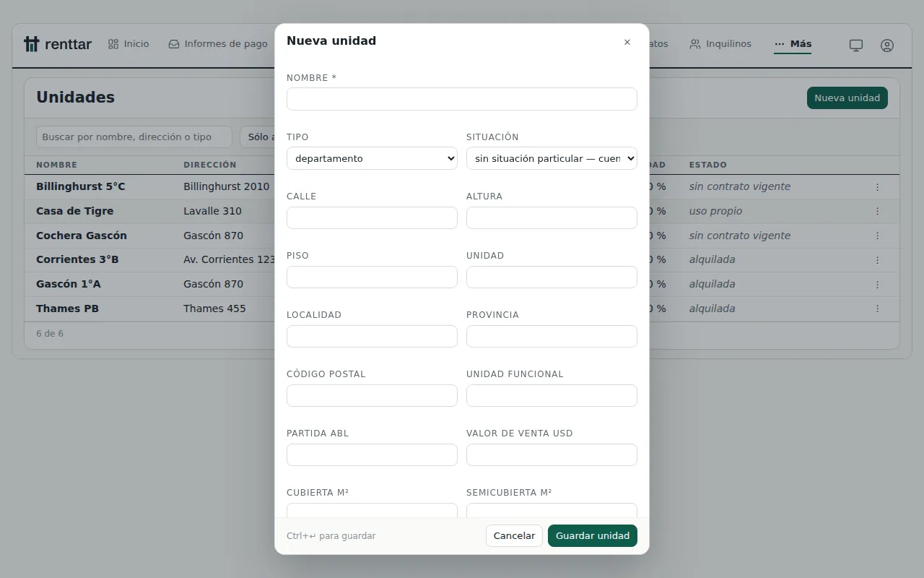Screen dimensions: 924x578
Task: Sort by the ESTADO column header
Action: [708, 165]
